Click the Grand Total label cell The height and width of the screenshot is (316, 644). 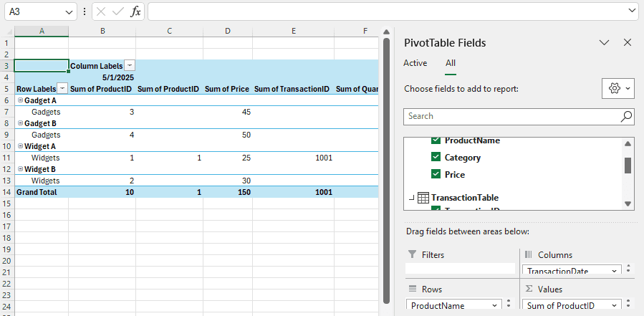[x=42, y=192]
